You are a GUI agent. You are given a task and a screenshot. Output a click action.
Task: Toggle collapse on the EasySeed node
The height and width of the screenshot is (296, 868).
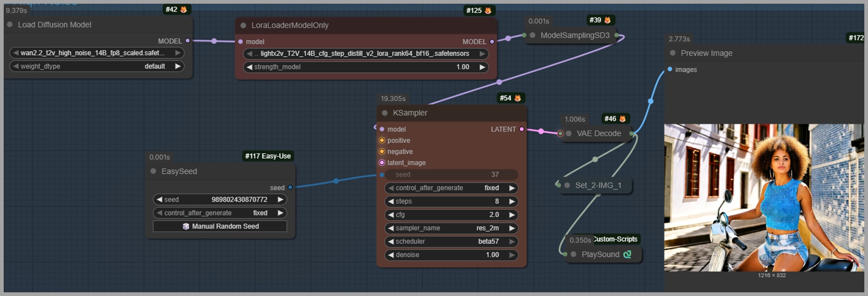[153, 172]
